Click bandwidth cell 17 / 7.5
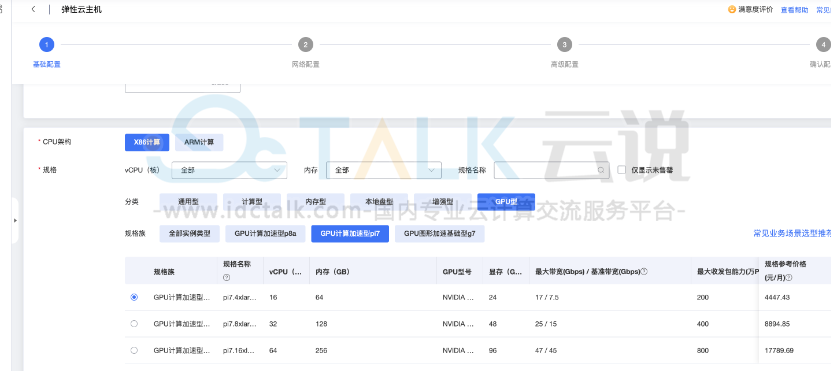The image size is (831, 371). click(547, 297)
